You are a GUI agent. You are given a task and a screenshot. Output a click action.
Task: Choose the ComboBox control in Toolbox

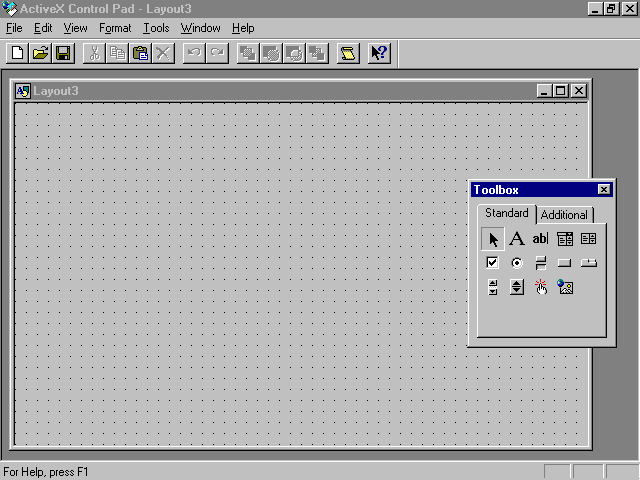(565, 239)
